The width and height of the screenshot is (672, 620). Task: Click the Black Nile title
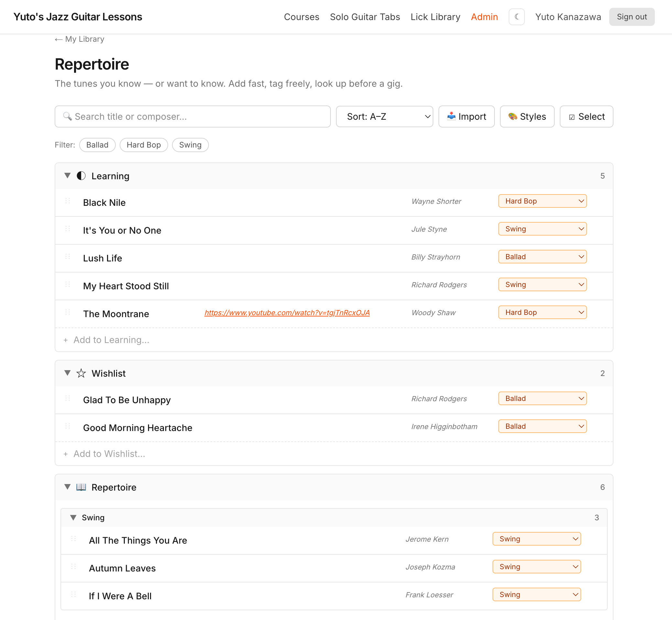pyautogui.click(x=104, y=203)
